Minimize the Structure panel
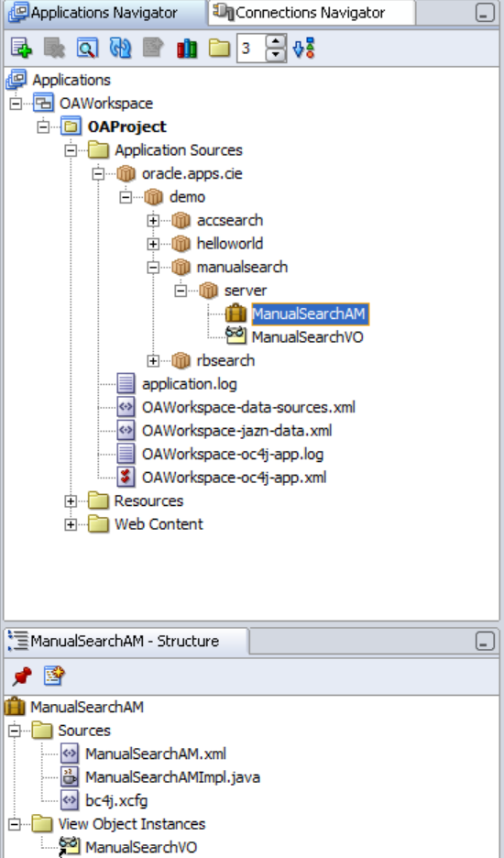The image size is (504, 858). 485,641
